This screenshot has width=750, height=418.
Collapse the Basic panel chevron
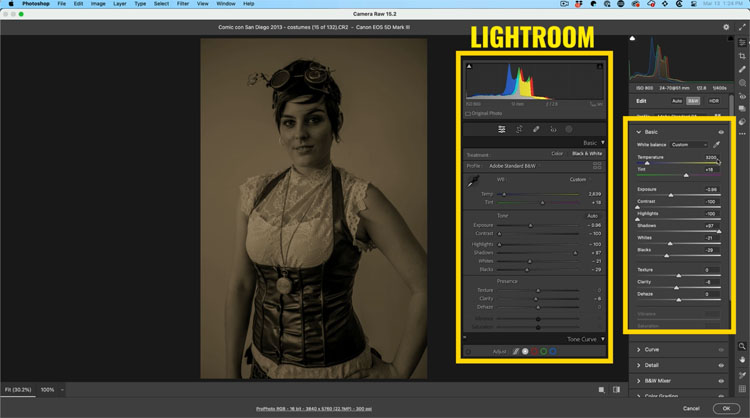639,132
